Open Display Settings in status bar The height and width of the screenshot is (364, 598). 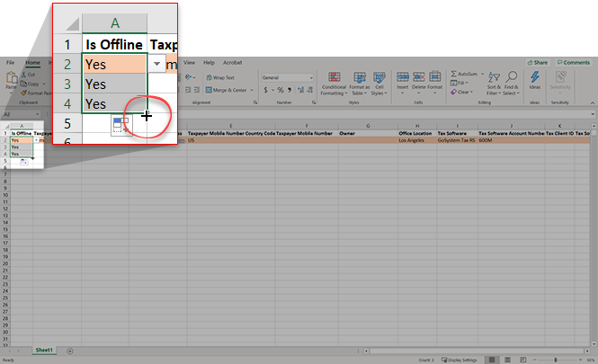pos(460,360)
